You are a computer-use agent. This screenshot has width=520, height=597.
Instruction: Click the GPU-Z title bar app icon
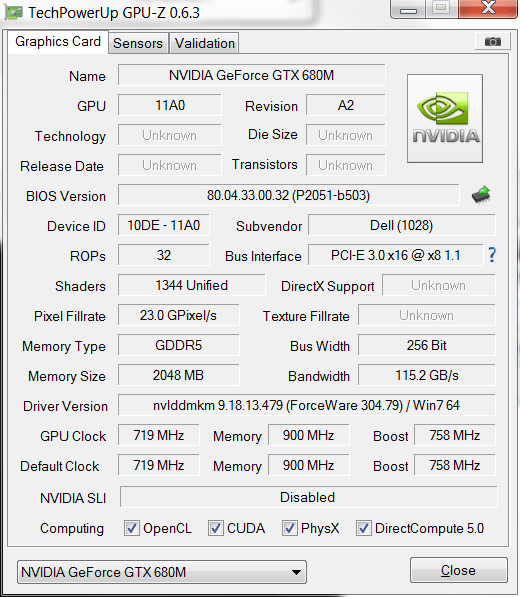coord(14,13)
